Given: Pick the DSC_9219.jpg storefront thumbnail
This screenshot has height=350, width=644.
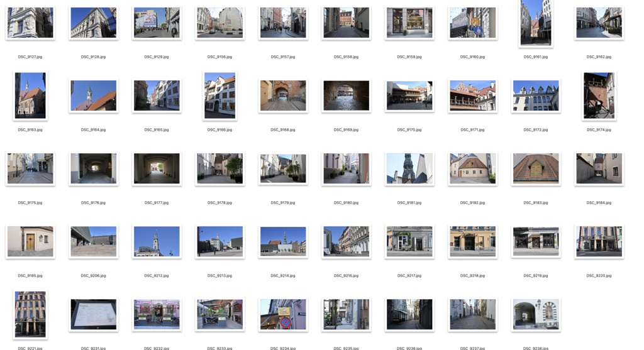Looking at the screenshot, I should (536, 242).
